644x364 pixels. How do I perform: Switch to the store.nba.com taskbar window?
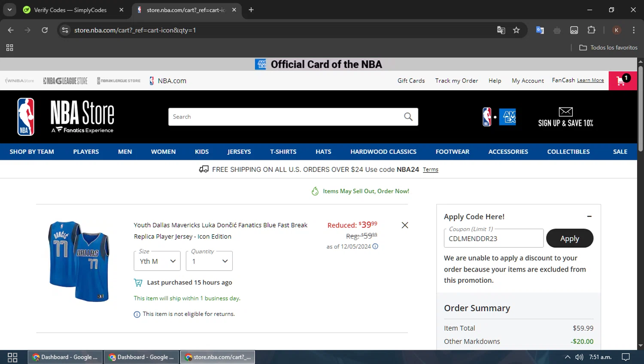click(x=218, y=357)
